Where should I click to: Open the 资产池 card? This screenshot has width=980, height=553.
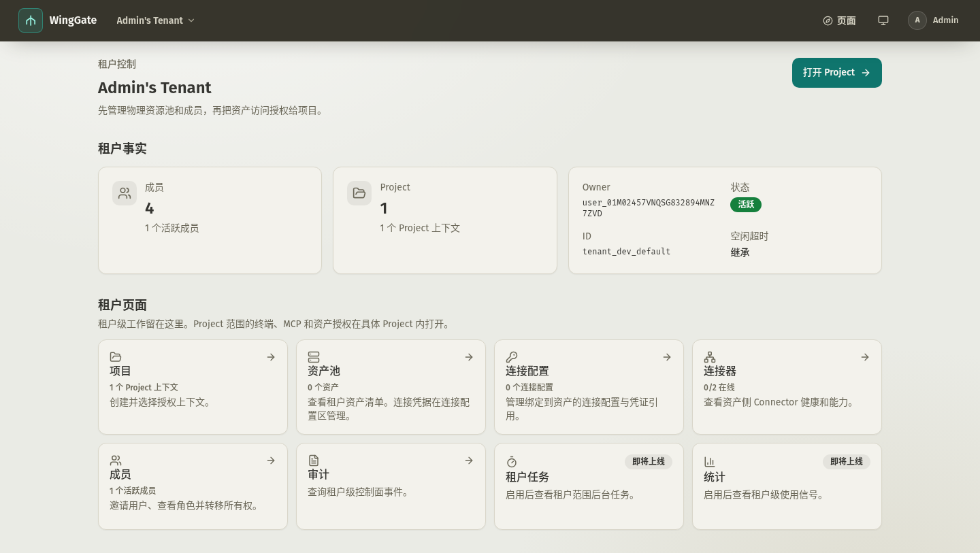click(x=391, y=387)
